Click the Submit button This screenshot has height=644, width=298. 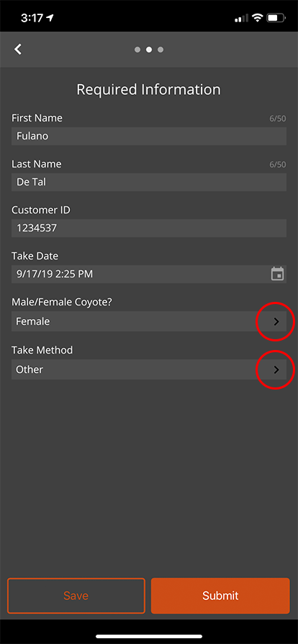[x=220, y=596]
